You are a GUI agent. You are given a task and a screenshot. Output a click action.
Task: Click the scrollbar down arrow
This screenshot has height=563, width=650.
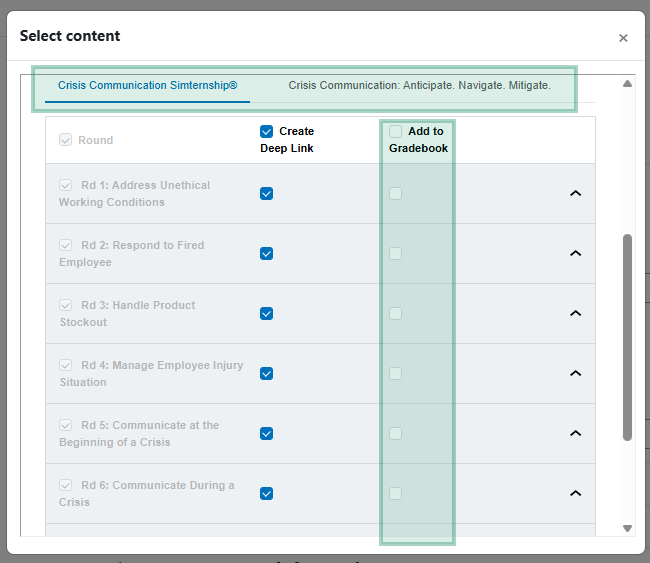627,528
